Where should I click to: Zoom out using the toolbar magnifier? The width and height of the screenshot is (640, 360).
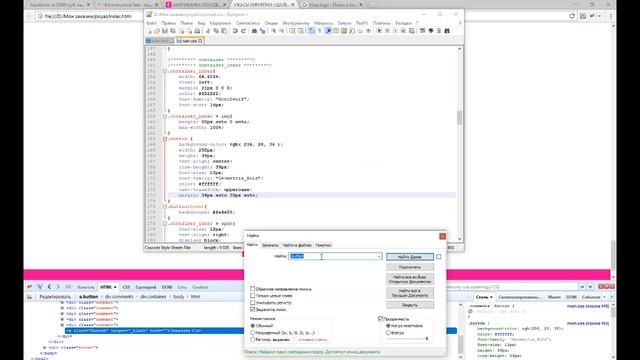click(x=282, y=31)
